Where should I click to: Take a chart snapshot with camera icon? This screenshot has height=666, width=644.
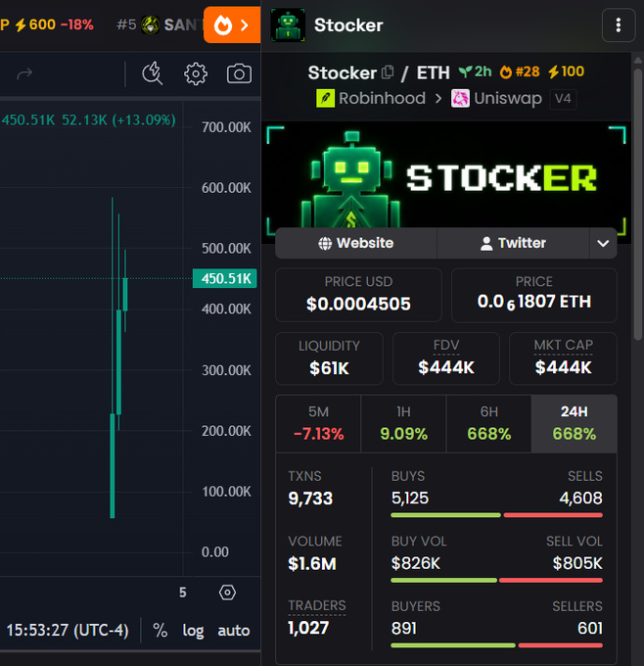(239, 73)
